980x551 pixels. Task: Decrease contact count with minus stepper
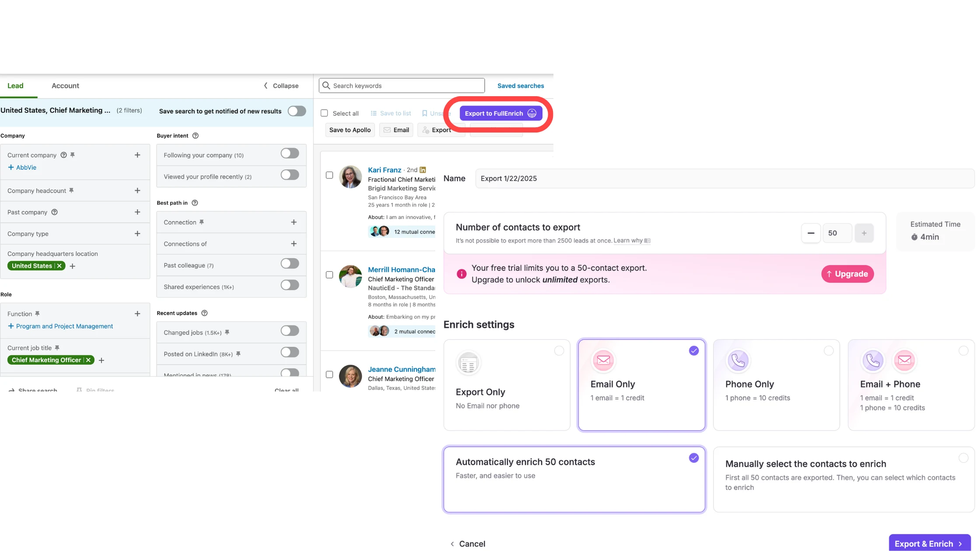(811, 233)
